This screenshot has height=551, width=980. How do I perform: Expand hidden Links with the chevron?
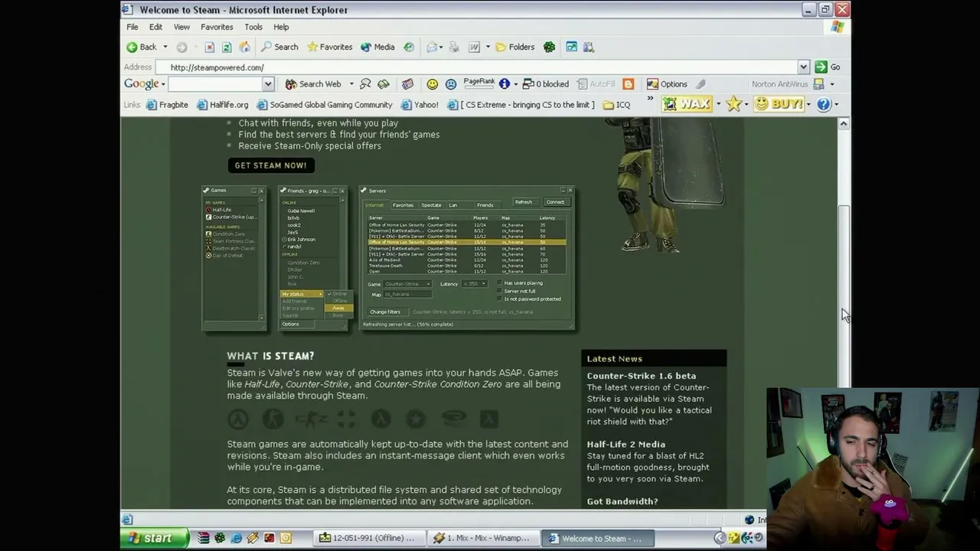pos(650,99)
